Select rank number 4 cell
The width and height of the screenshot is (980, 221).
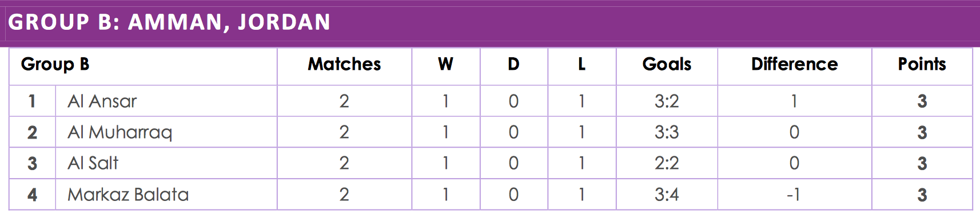click(x=33, y=195)
